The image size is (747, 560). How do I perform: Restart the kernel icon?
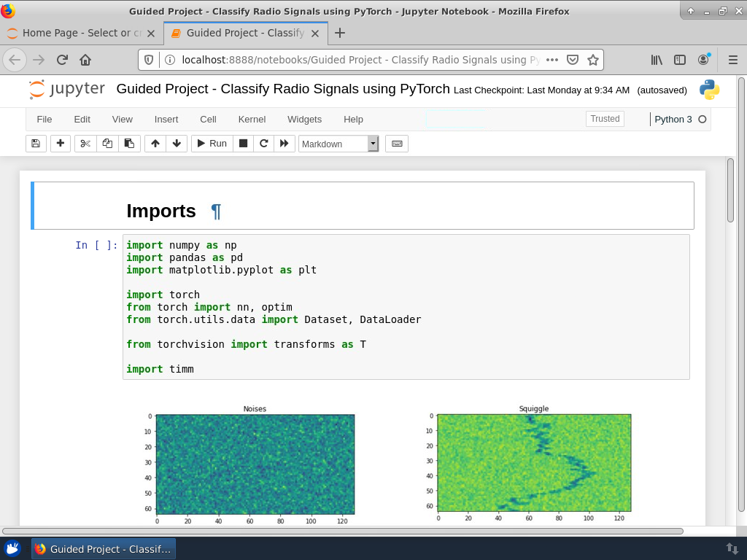(263, 144)
